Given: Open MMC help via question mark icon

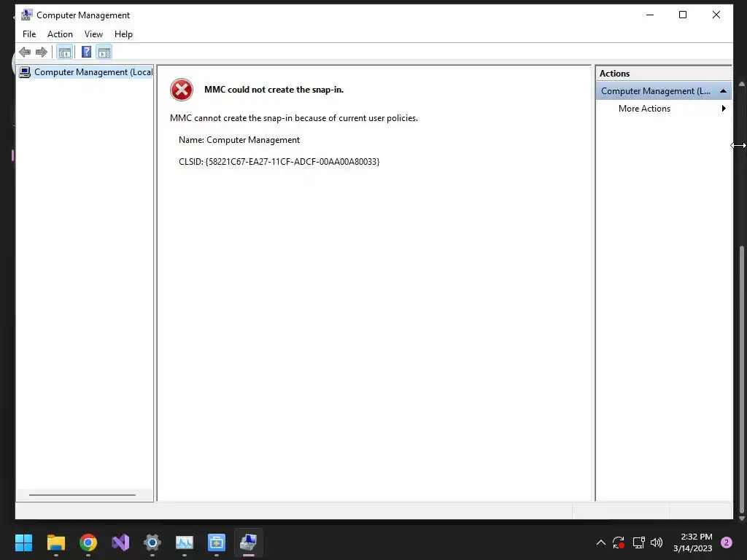Looking at the screenshot, I should [x=86, y=52].
